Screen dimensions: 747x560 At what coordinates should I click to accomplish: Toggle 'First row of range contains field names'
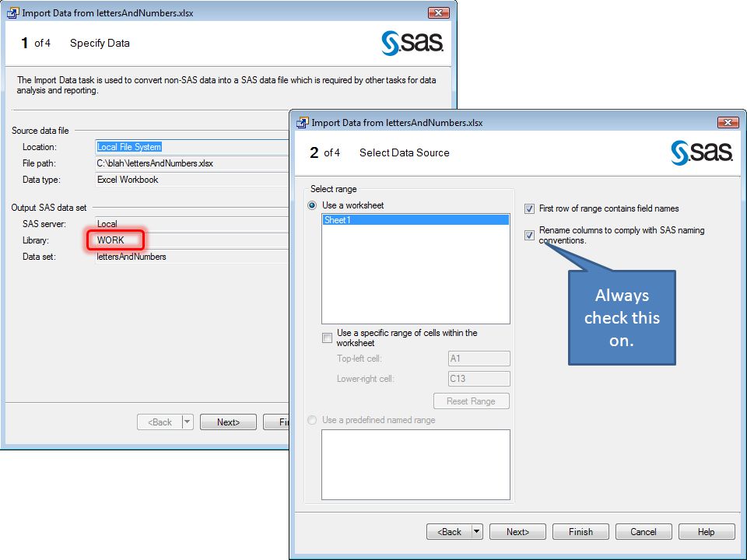coord(529,208)
